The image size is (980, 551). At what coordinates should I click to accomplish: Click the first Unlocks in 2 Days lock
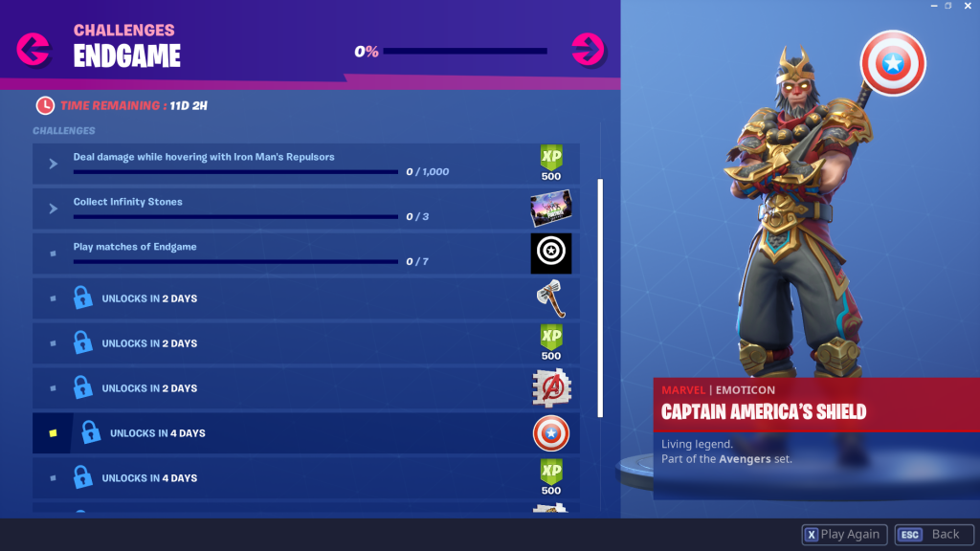pos(82,298)
